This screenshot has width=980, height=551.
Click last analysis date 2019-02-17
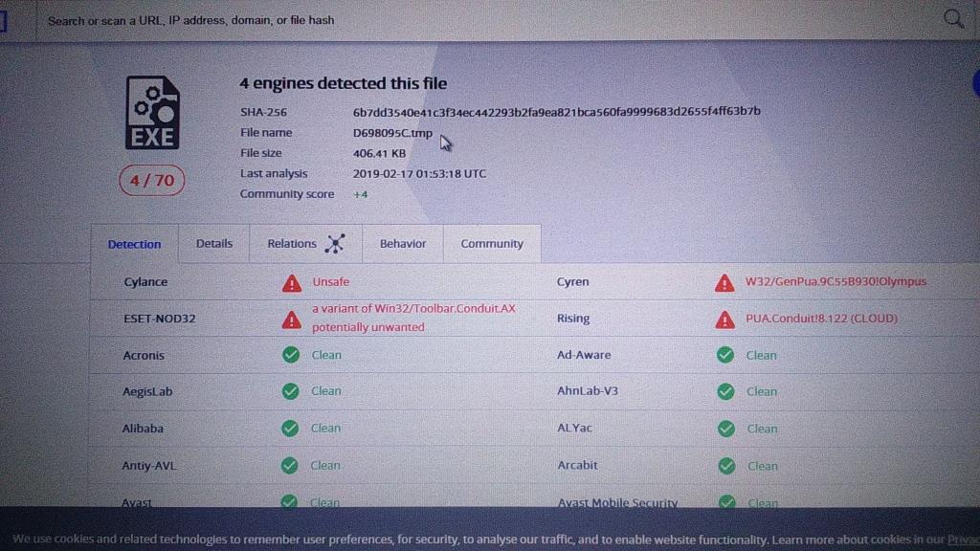point(419,174)
